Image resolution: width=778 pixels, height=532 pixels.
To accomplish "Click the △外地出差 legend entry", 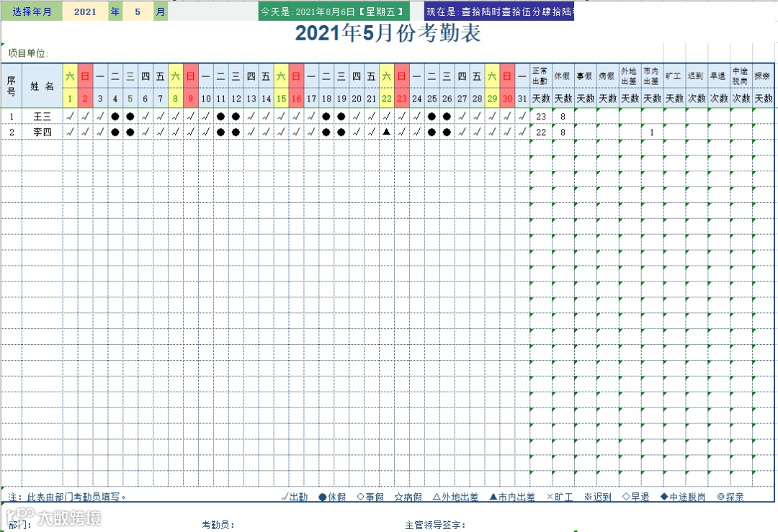I will (x=455, y=497).
